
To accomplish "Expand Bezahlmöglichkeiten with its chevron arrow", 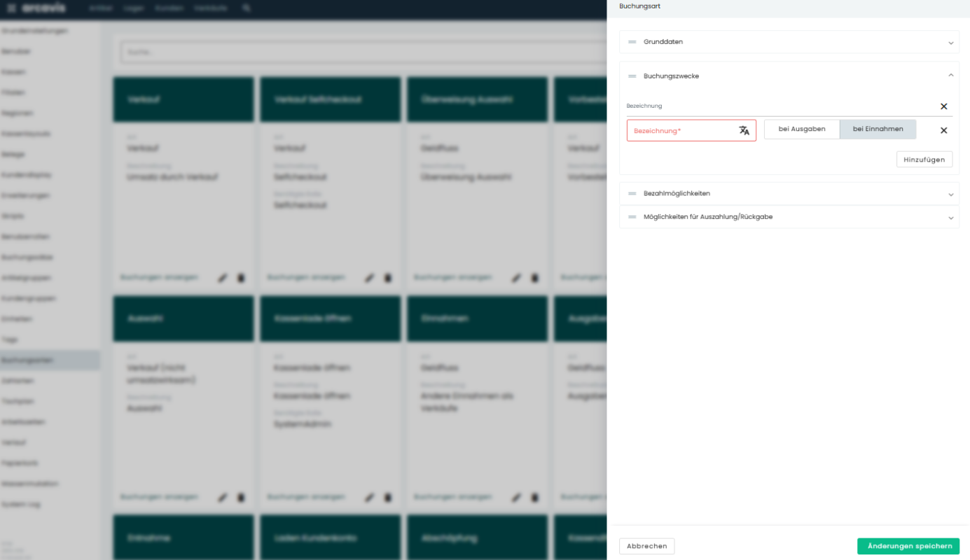I will point(950,195).
